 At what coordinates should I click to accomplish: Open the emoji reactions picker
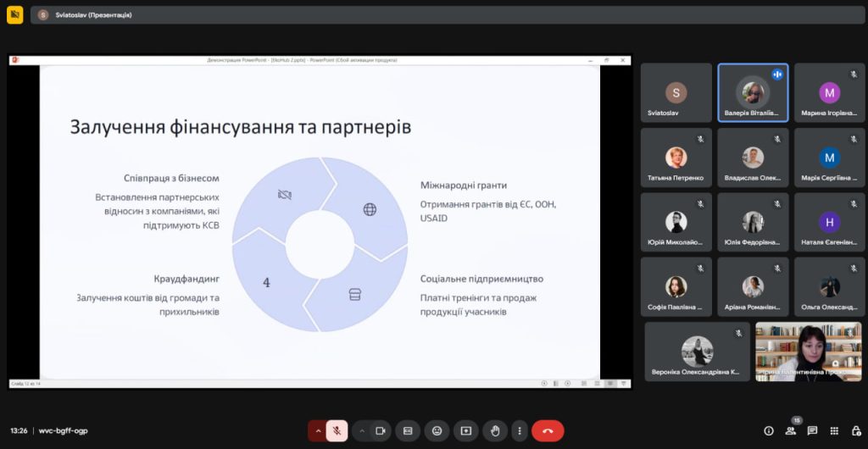437,430
